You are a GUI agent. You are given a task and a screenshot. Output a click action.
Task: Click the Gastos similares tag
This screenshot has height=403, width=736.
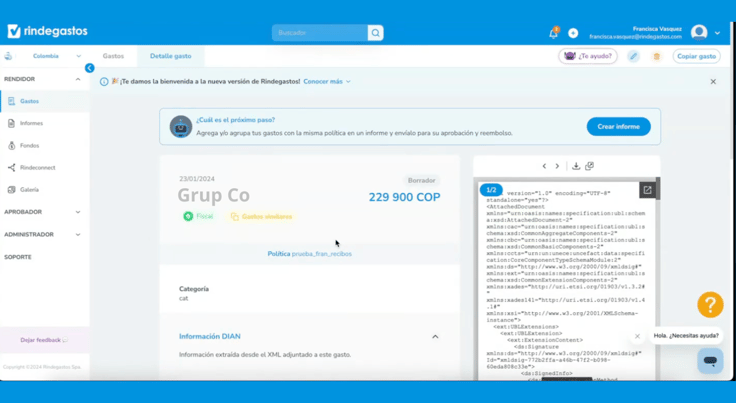[261, 216]
